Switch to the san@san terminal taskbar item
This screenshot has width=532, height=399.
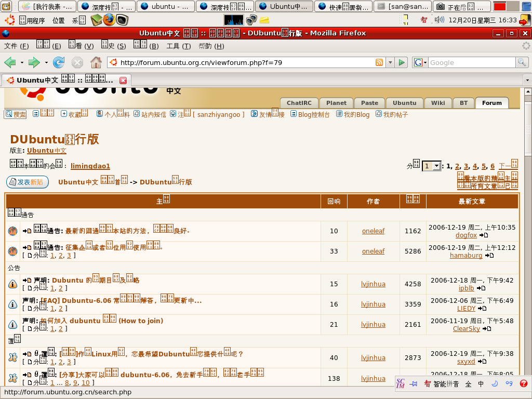coord(403,6)
